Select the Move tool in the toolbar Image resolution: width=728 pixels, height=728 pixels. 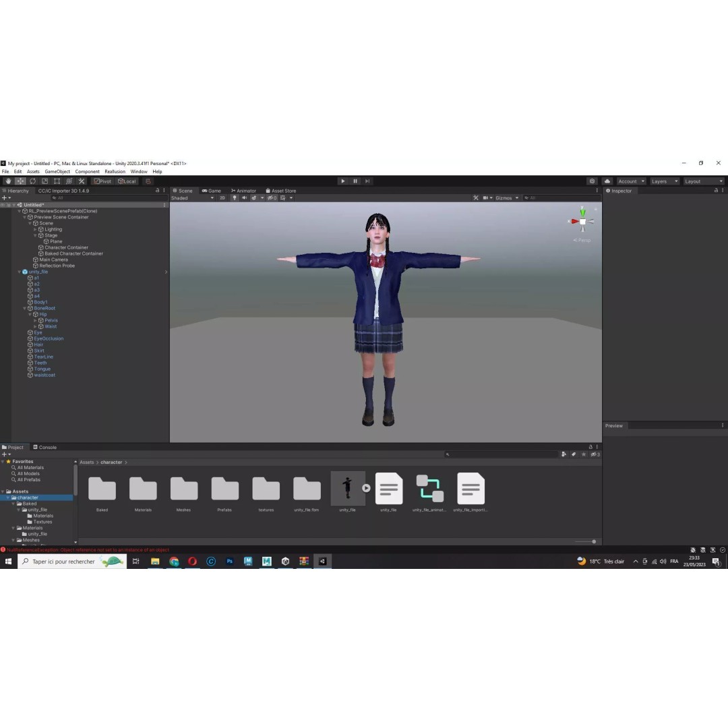[x=20, y=181]
